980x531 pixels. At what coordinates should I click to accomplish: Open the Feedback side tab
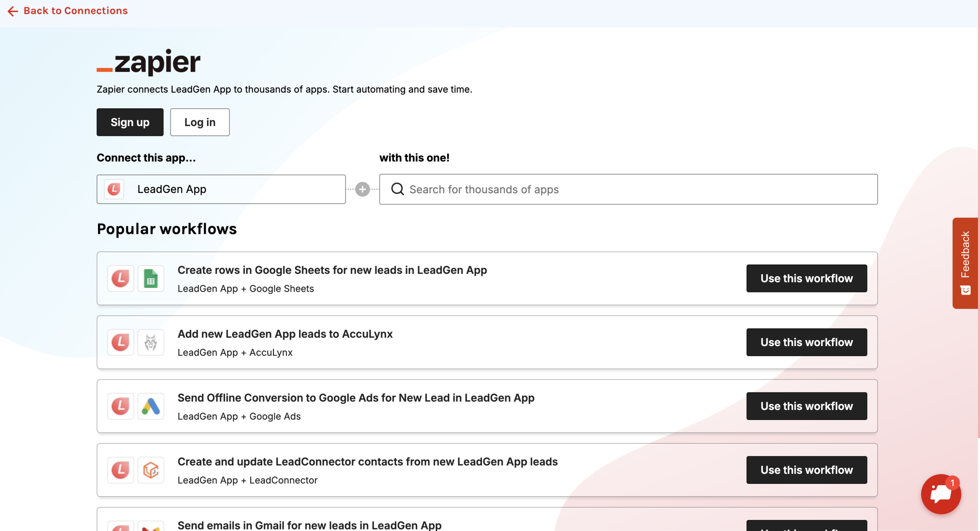965,263
